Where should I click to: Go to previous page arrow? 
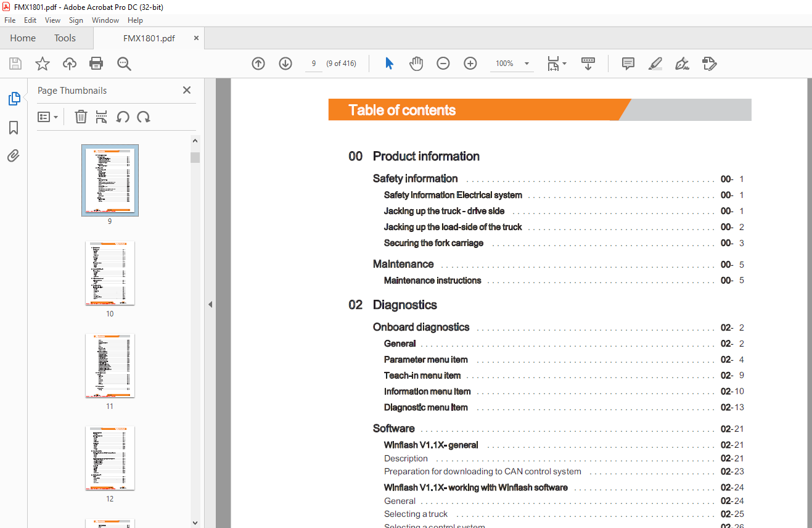tap(258, 64)
